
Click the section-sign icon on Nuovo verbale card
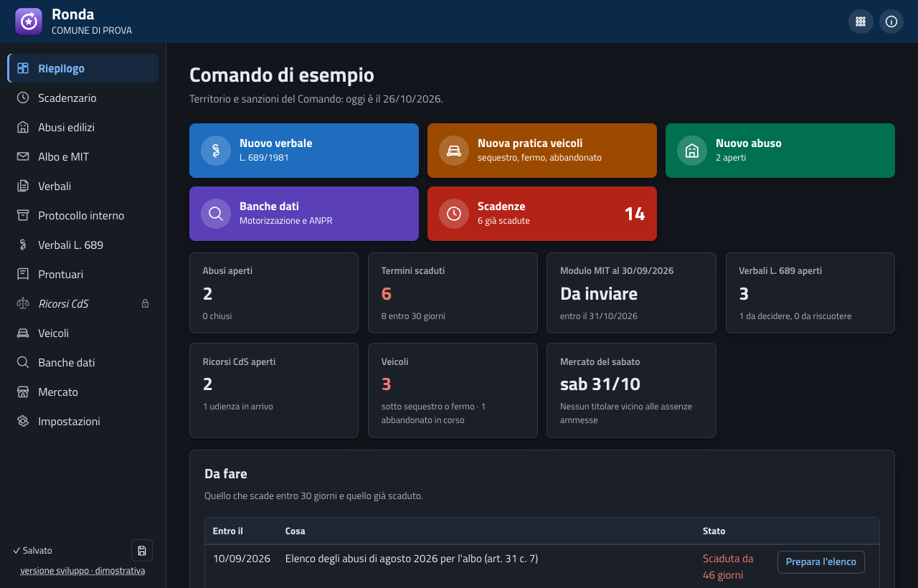tap(216, 151)
